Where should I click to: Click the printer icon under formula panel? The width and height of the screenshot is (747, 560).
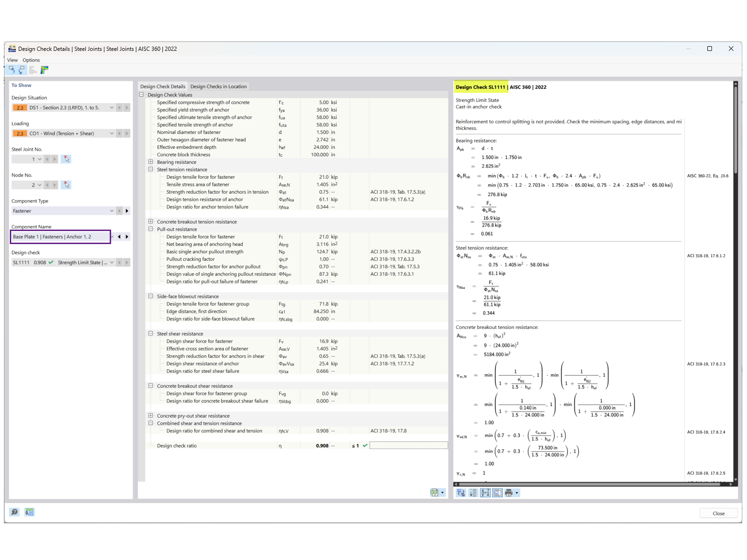pos(509,493)
